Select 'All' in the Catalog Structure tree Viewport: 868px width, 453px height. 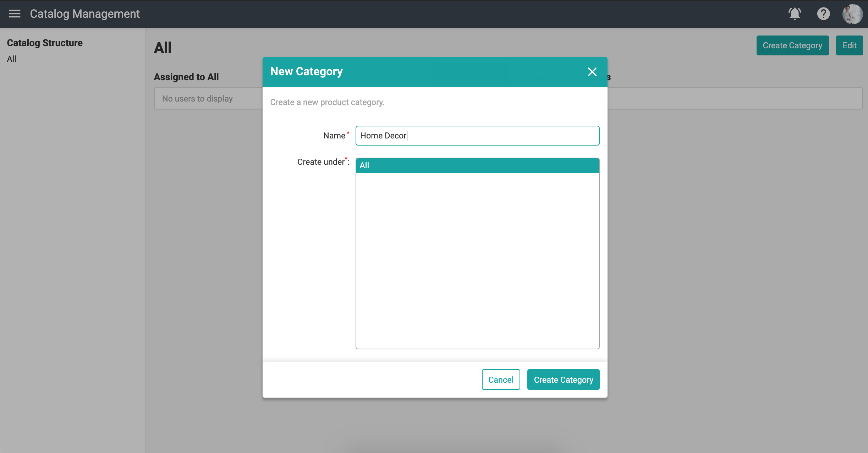point(12,59)
